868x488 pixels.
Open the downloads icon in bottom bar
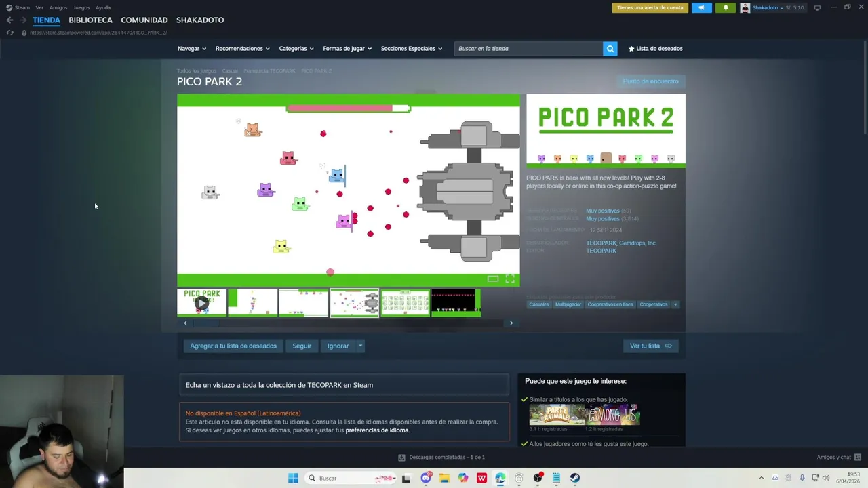tap(401, 457)
